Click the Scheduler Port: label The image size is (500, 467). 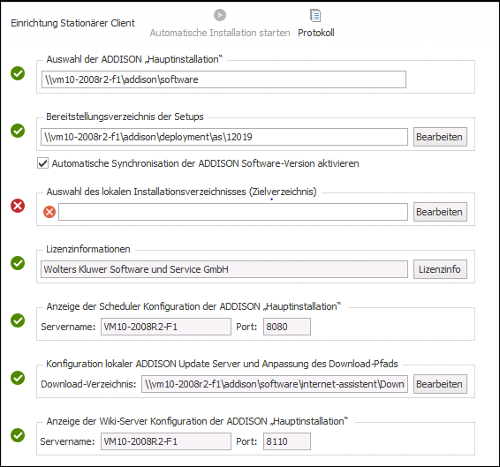point(247,327)
